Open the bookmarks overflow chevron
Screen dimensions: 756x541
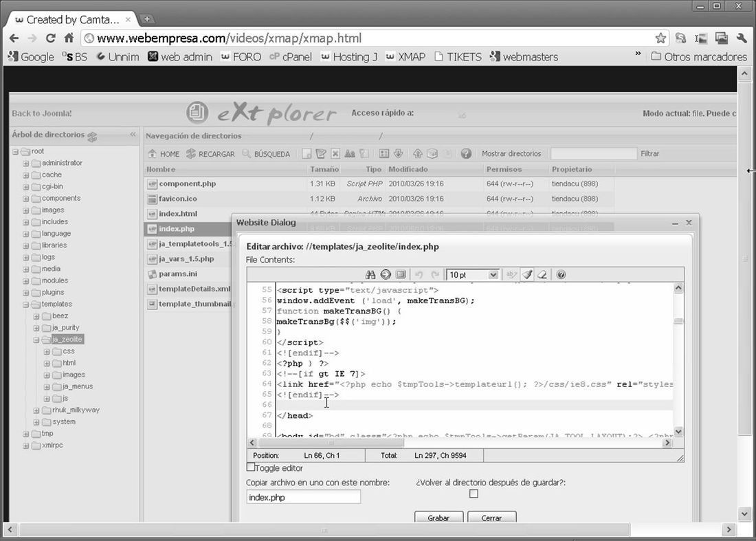coord(638,54)
